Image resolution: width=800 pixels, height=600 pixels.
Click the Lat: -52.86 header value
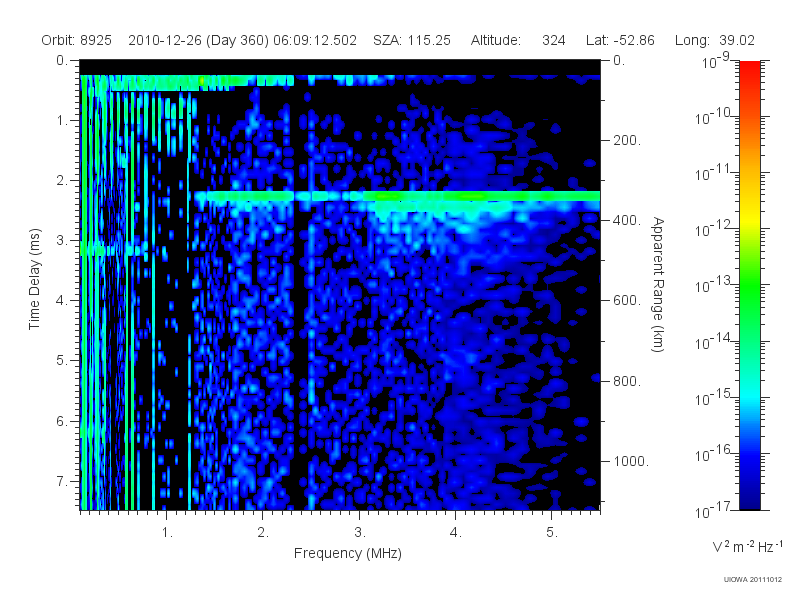620,40
